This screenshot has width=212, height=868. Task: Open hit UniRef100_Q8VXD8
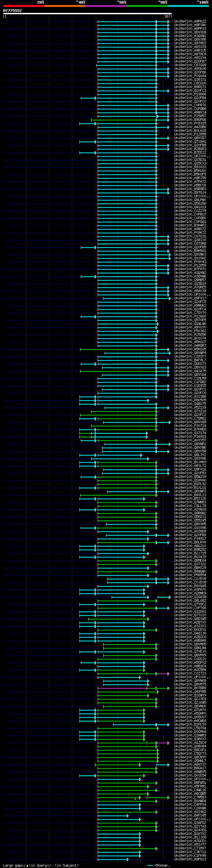190,32
